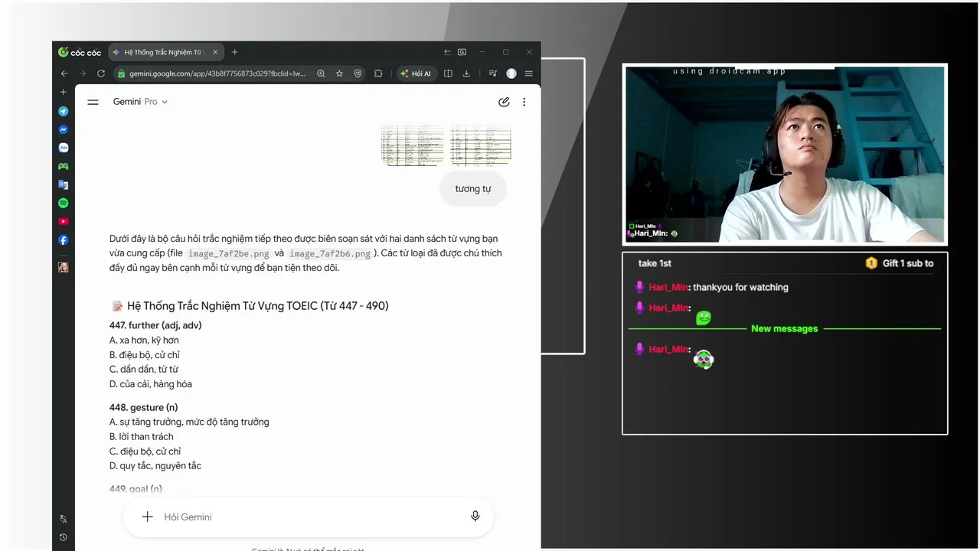Start a new Gemini chat with pencil icon
Screen dimensions: 980x551
pyautogui.click(x=504, y=102)
